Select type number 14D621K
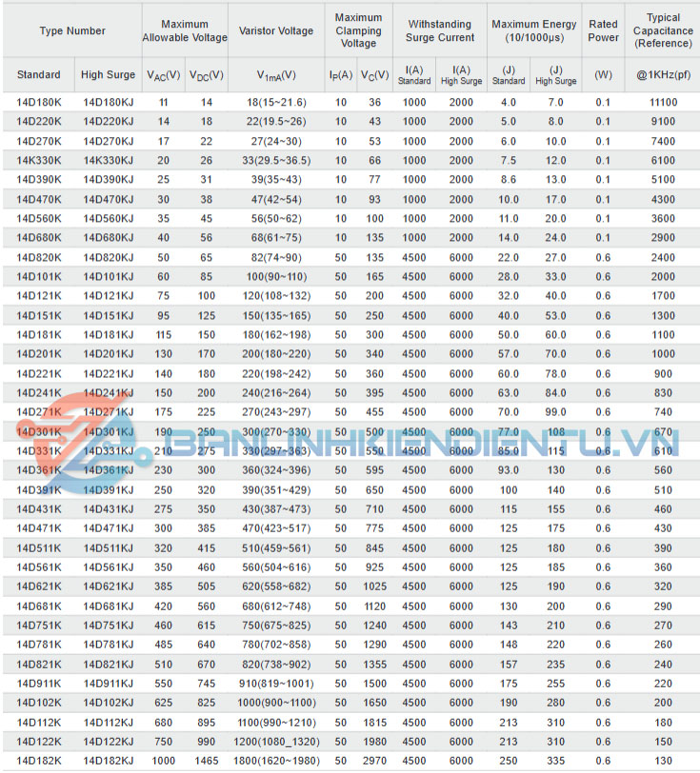This screenshot has height=773, width=700. coord(39,586)
